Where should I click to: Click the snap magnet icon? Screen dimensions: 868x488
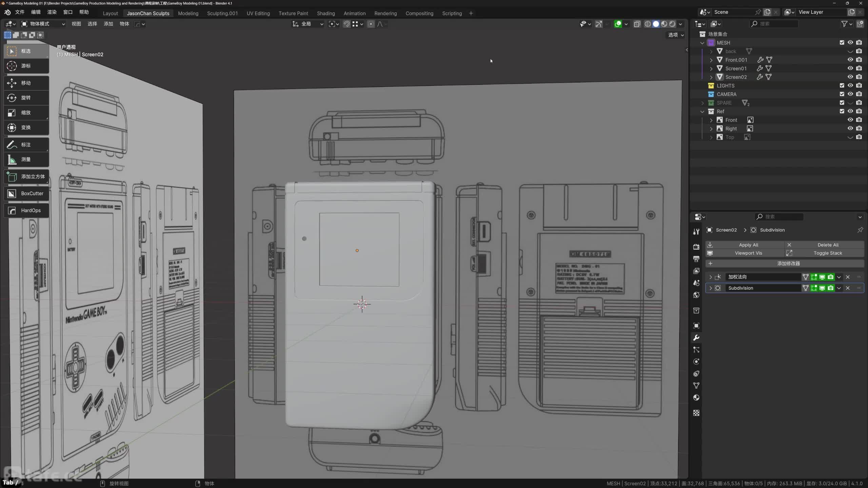click(x=347, y=24)
